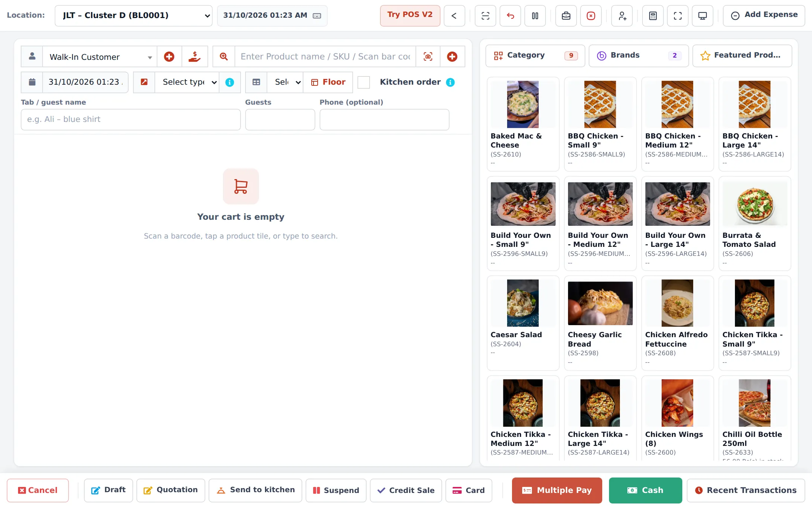This screenshot has width=812, height=508.
Task: Click the briefcase register details icon
Action: click(566, 16)
